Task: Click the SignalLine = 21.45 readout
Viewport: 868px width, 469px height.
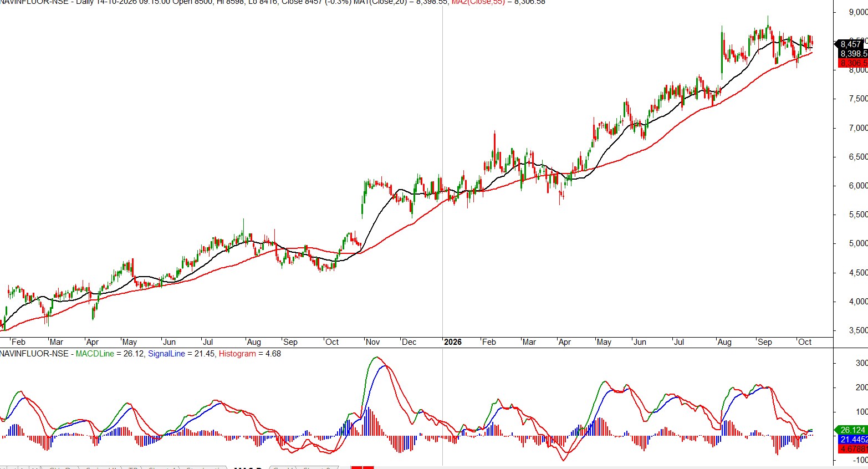Action: click(181, 354)
